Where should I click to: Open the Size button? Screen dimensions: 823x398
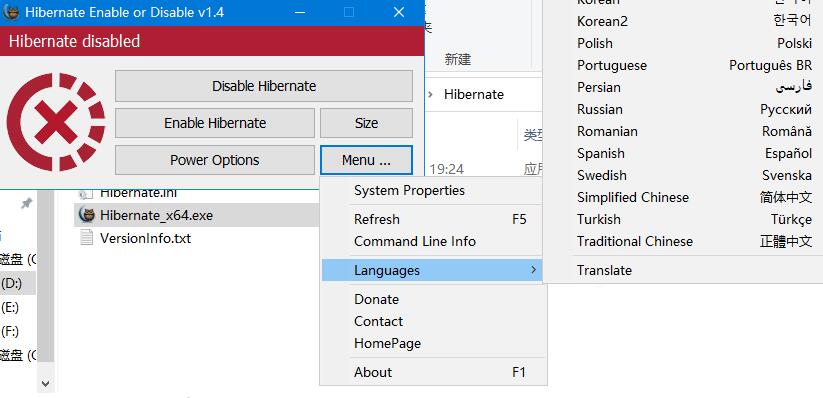point(366,123)
